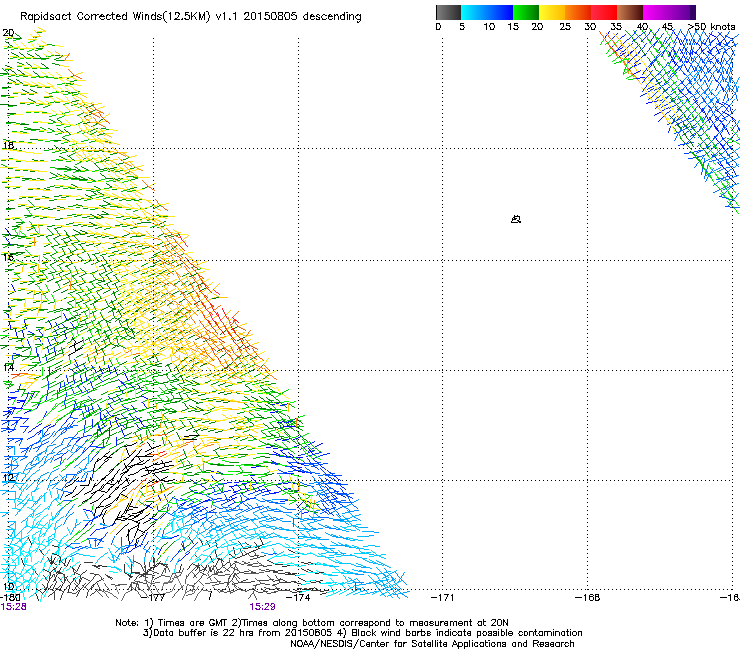
Task: Click the longitude label '-168' on the bottom axis
Action: pyautogui.click(x=588, y=598)
